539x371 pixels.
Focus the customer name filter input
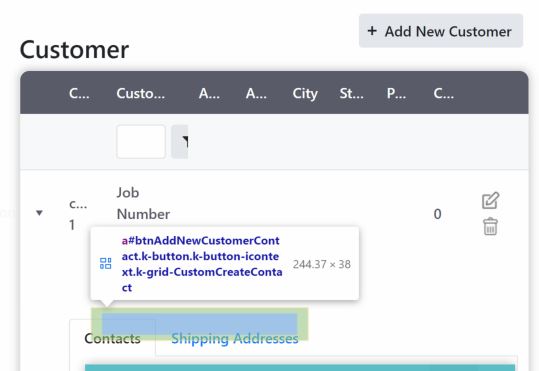(x=141, y=142)
